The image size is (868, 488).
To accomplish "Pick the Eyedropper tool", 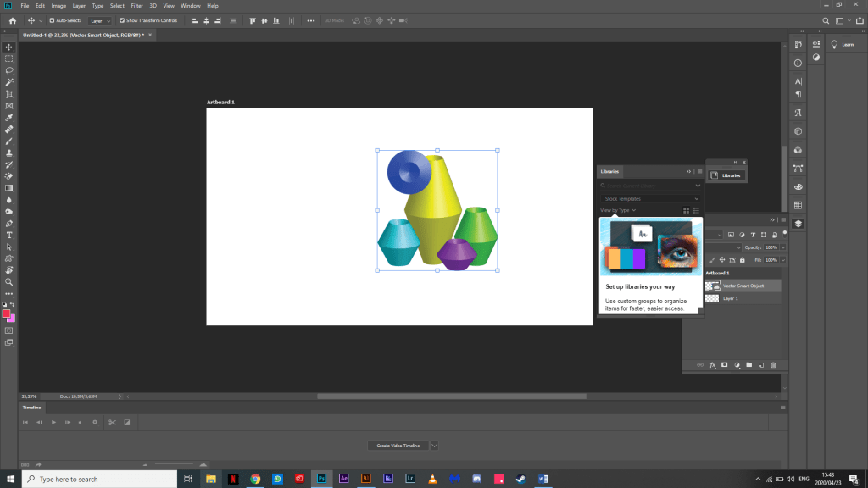I will pyautogui.click(x=9, y=118).
